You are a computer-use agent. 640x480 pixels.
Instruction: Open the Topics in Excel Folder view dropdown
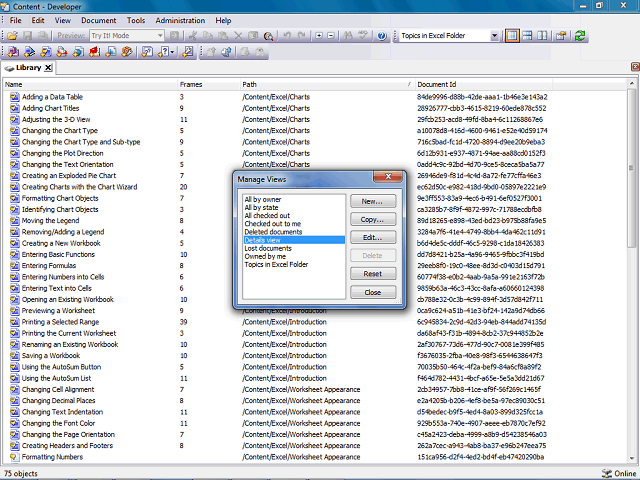(494, 36)
